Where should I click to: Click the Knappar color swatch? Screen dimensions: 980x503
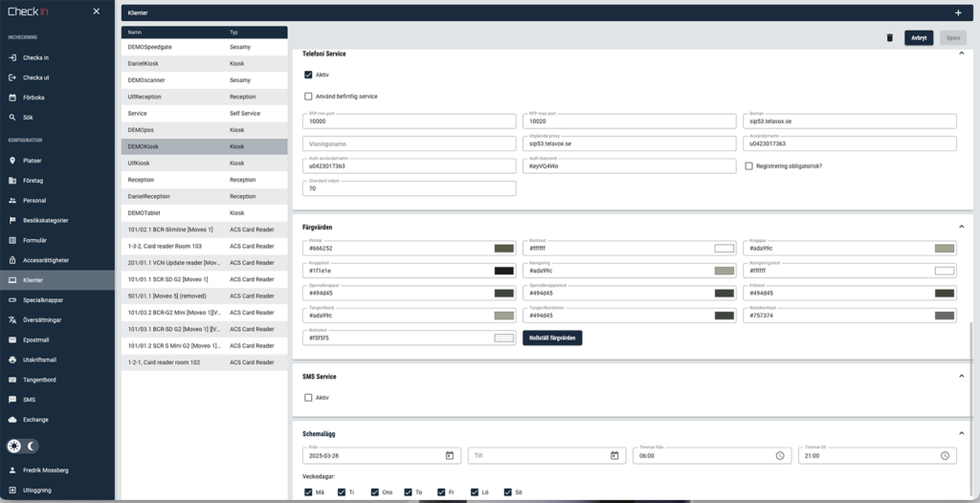(945, 249)
